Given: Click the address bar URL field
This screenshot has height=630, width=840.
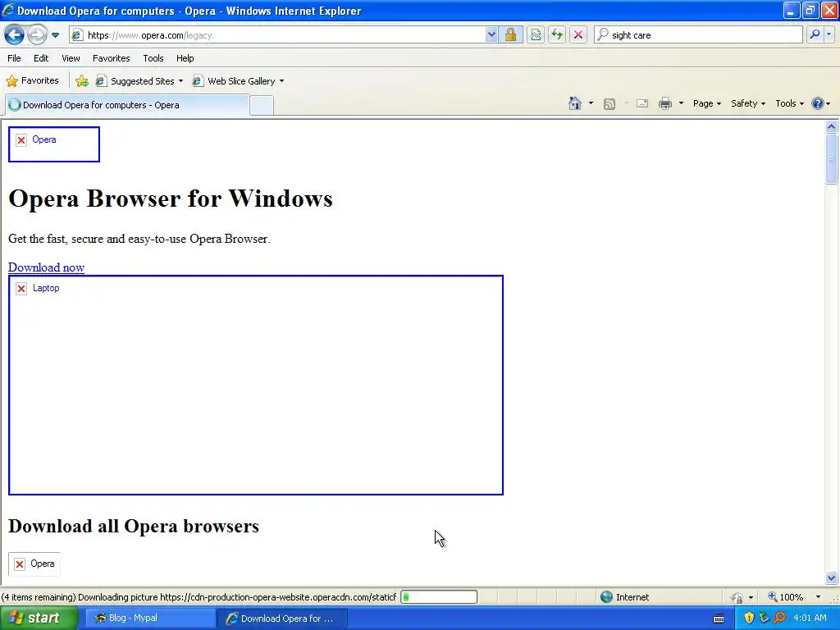Looking at the screenshot, I should 277,35.
